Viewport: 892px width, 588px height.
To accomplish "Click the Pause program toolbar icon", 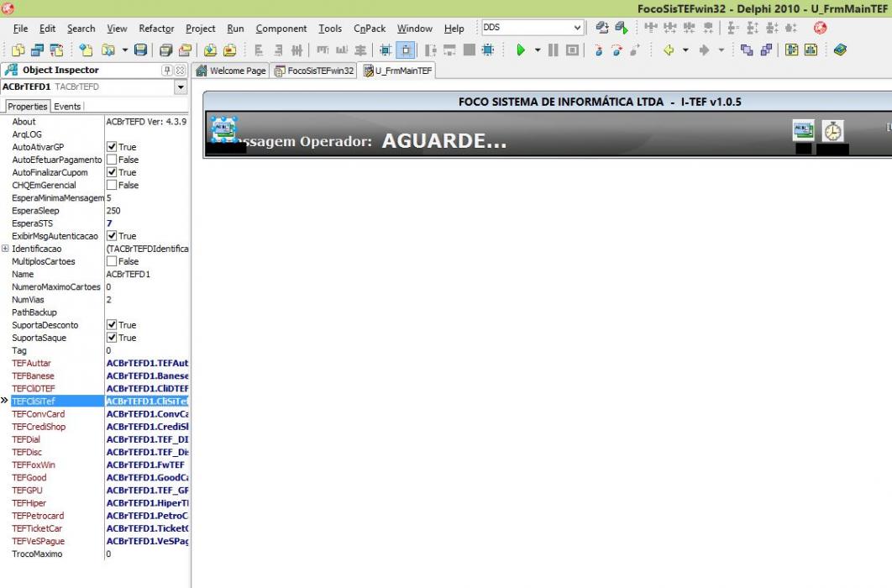I will pyautogui.click(x=553, y=50).
